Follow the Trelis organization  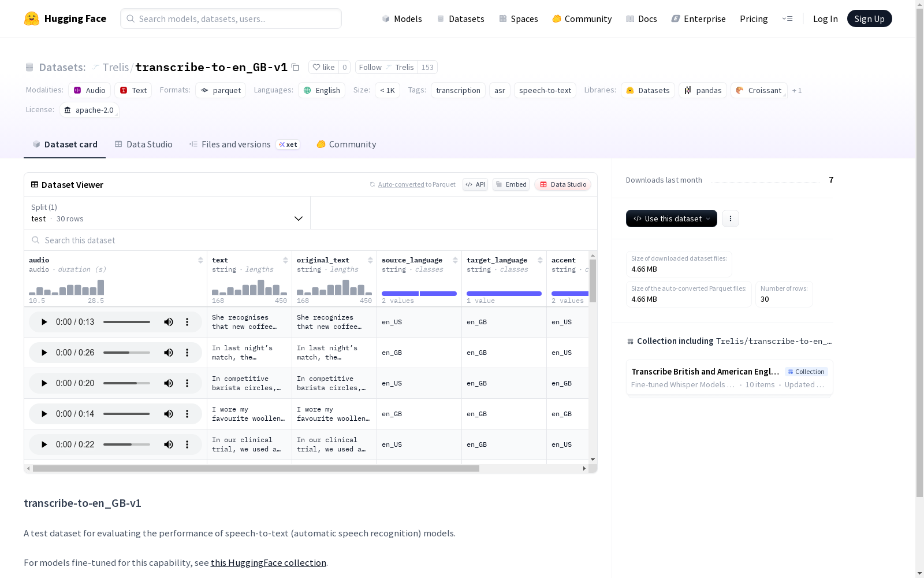point(386,67)
